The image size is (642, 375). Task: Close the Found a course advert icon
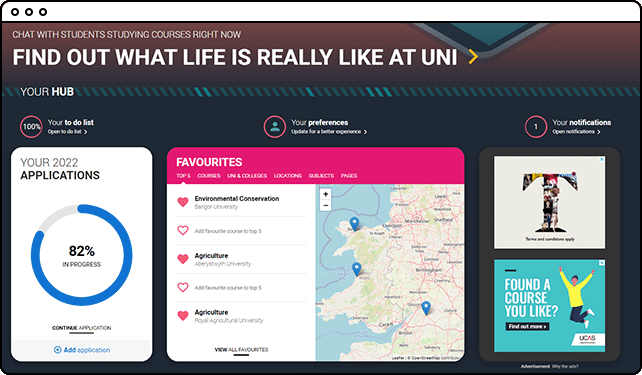(x=602, y=263)
